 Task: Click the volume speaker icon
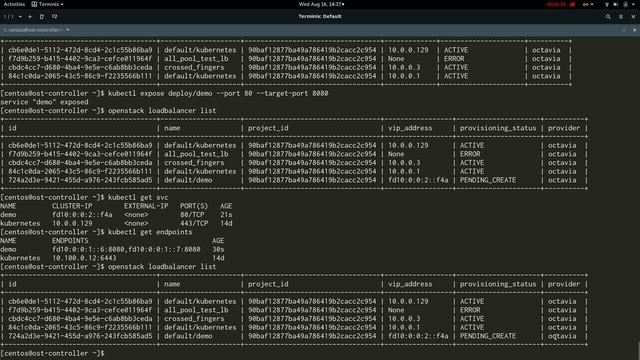616,4
